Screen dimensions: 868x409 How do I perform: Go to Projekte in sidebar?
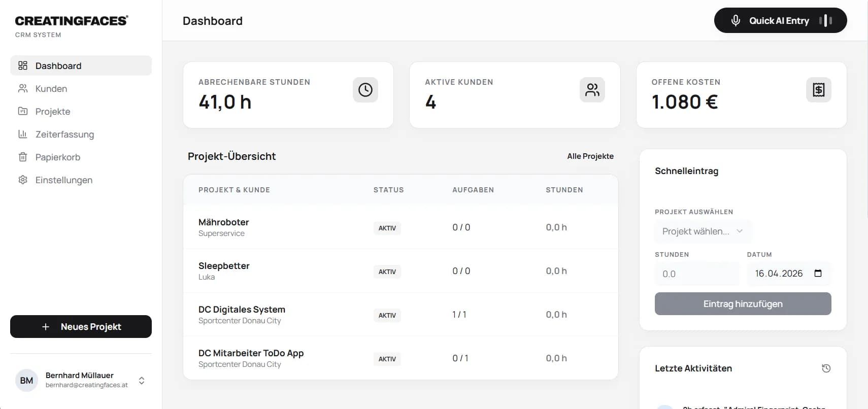coord(81,111)
